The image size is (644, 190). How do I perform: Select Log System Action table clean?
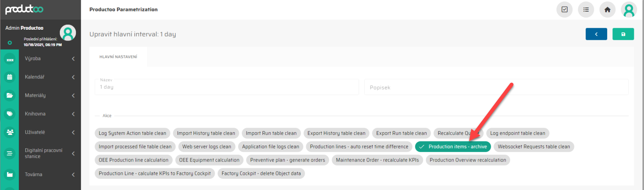(x=132, y=133)
